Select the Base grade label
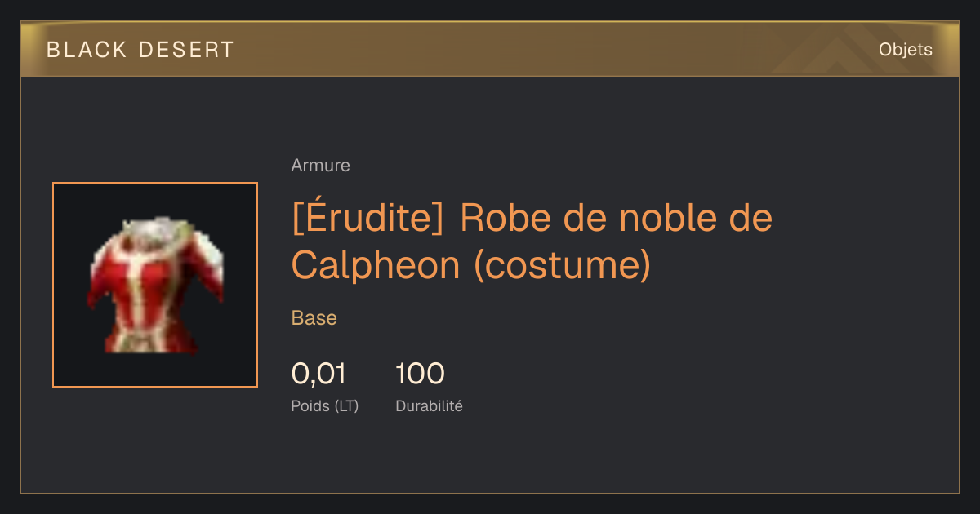This screenshot has width=980, height=514. [314, 318]
